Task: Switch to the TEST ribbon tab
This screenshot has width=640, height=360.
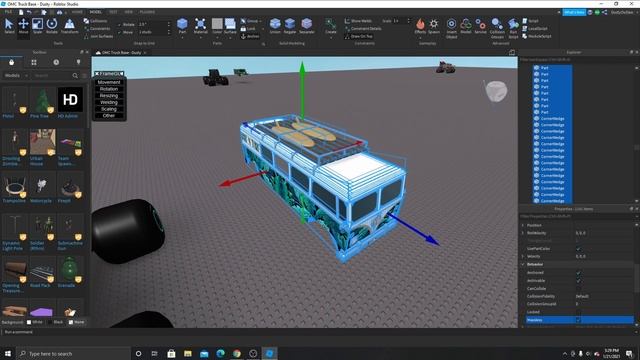Action: [113, 12]
